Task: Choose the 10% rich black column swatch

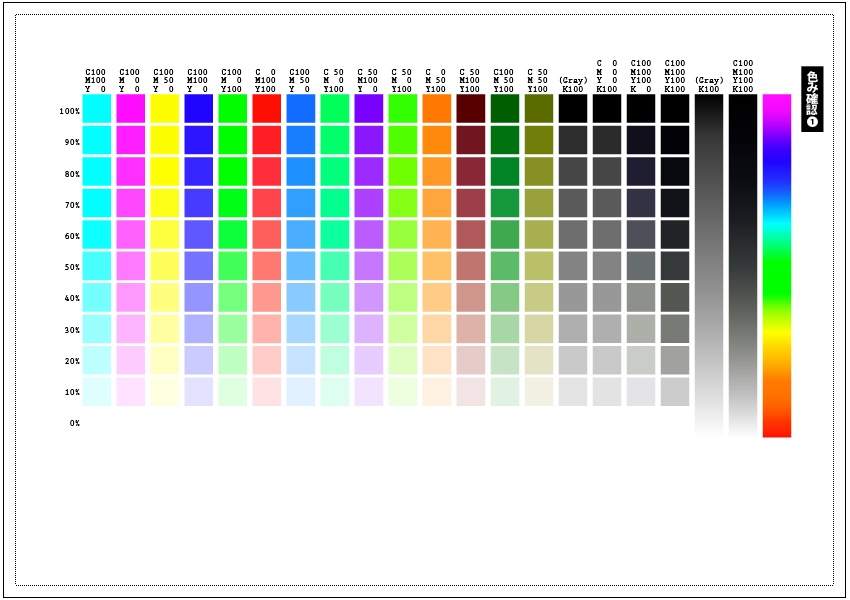Action: (675, 391)
